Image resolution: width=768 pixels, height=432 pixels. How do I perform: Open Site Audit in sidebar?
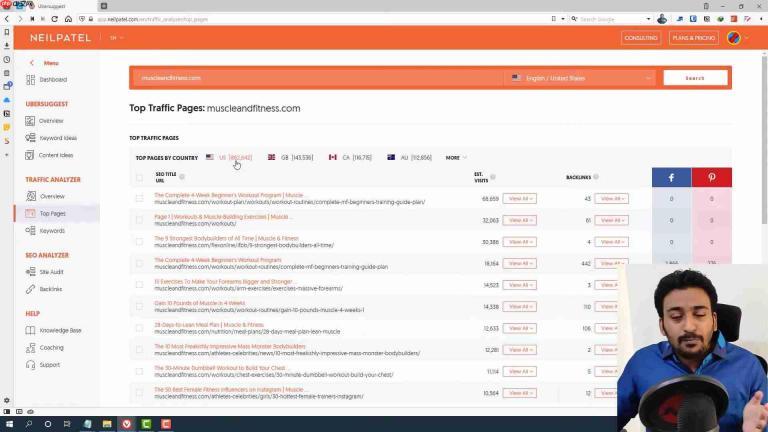[45, 271]
